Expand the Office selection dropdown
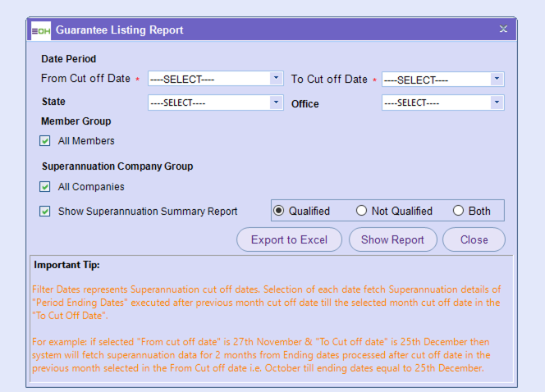 (x=442, y=103)
